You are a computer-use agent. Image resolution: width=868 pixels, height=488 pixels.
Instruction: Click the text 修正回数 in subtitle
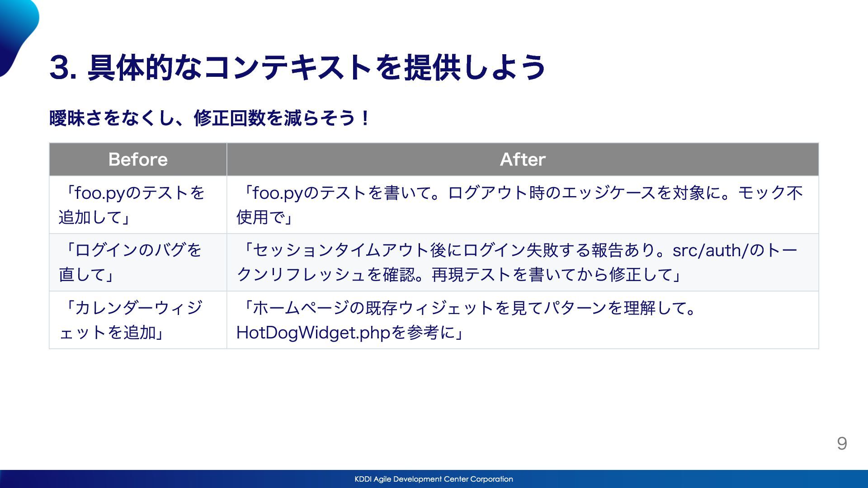click(229, 118)
